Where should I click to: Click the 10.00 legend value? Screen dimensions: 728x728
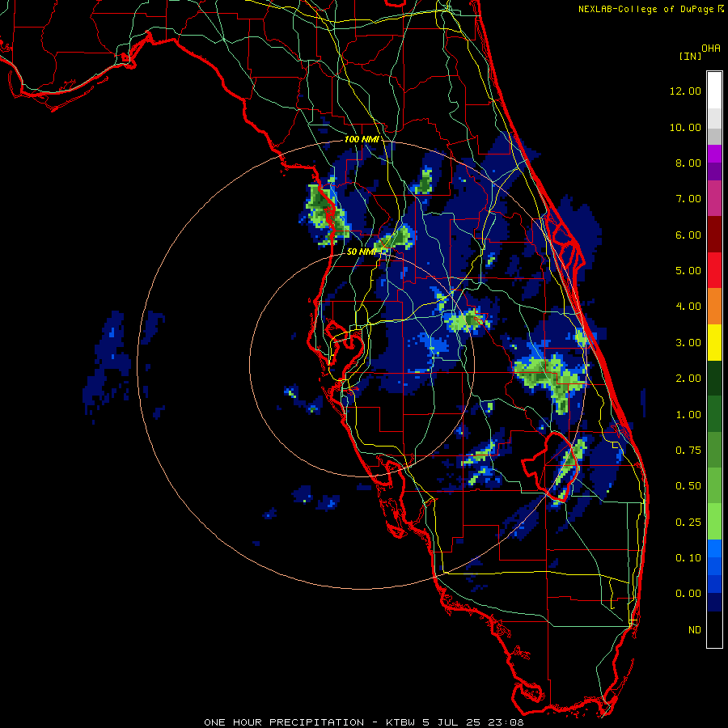click(x=685, y=127)
